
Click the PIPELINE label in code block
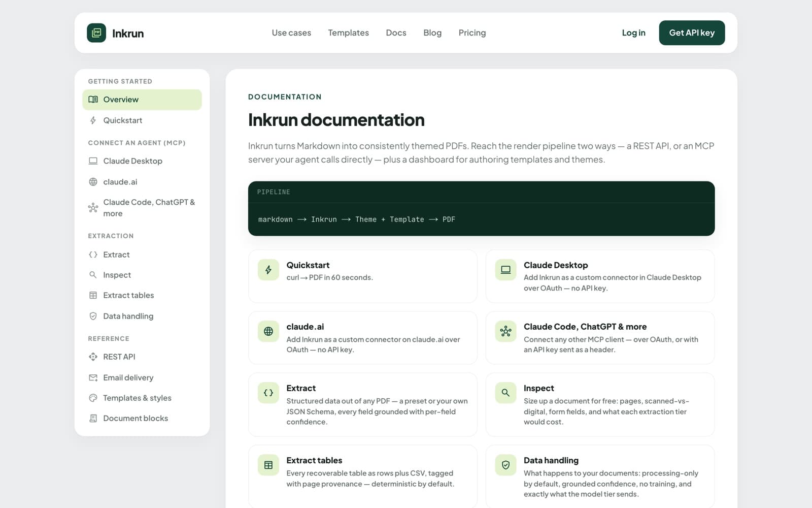(x=274, y=192)
